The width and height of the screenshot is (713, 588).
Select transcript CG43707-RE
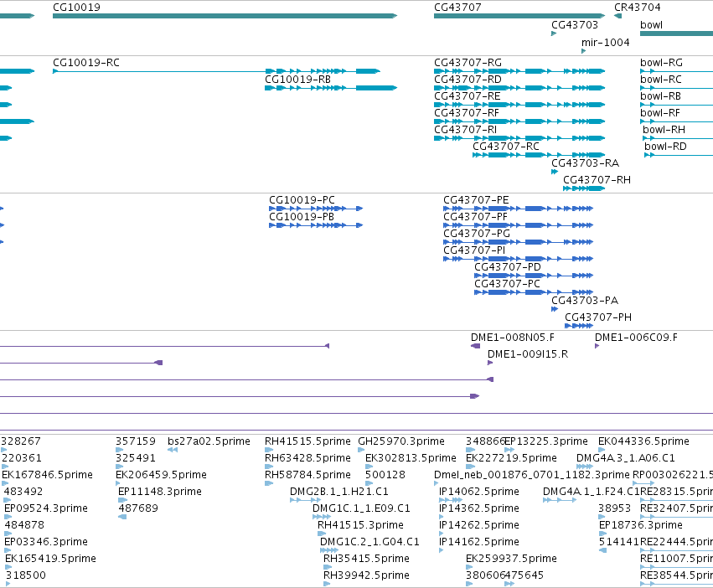[519, 105]
